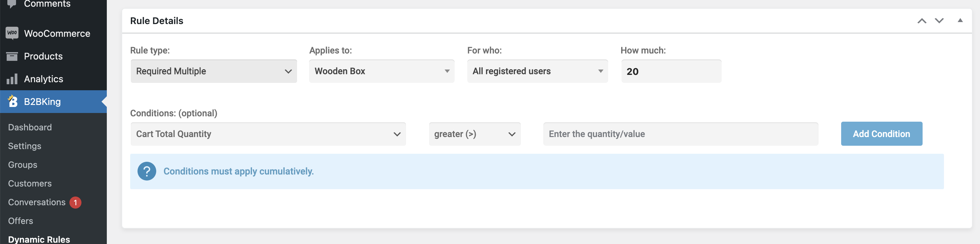Open Dynamic Rules submenu item
980x244 pixels.
point(39,239)
